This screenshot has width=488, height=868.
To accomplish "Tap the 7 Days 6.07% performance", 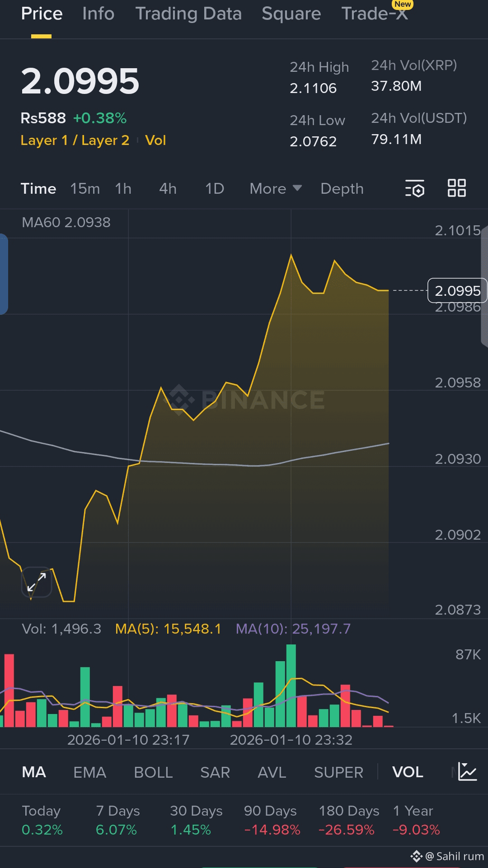I will pyautogui.click(x=117, y=820).
